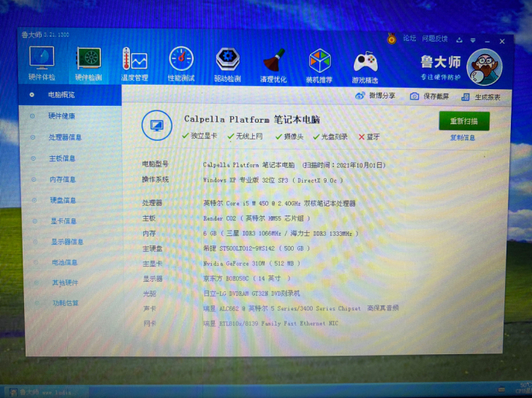Screen dimensions: 532x398
Task: Open the 问题反馈 feedback link
Action: [435, 39]
